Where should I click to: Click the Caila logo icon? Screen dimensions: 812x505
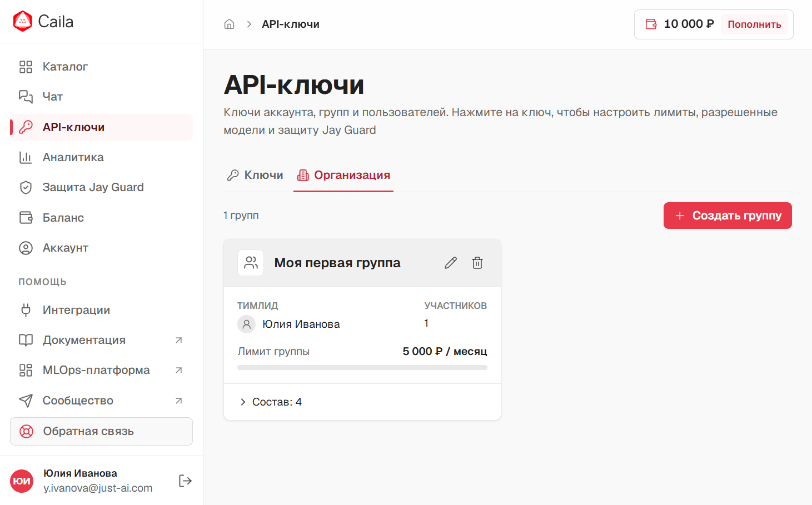[x=22, y=22]
